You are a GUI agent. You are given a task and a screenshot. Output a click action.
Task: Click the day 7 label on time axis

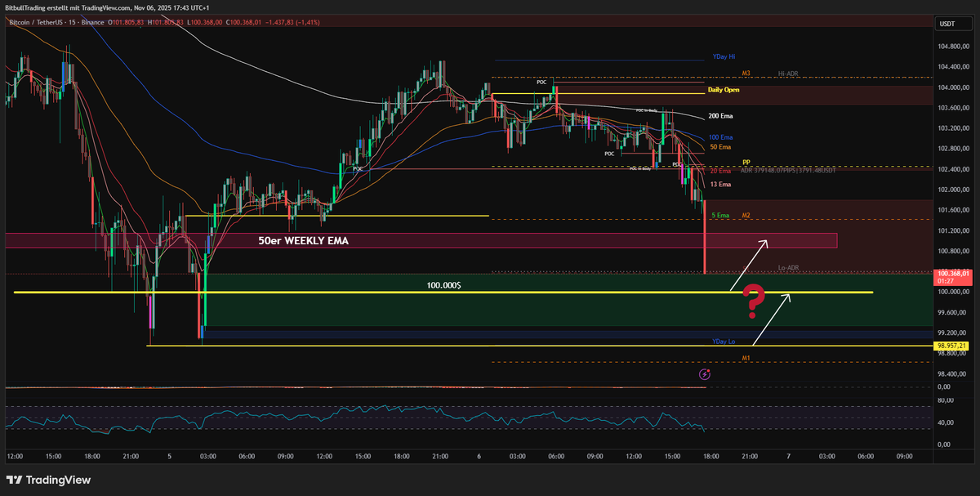coord(788,457)
